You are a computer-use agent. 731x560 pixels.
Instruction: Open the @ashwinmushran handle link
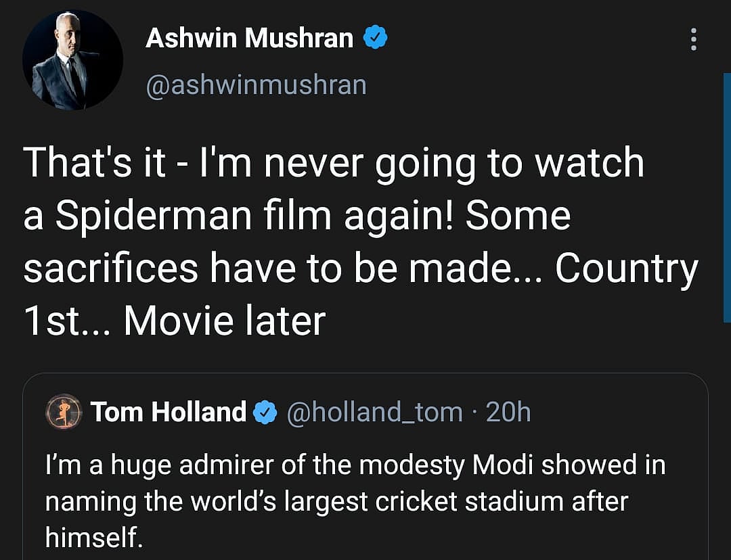(x=256, y=85)
